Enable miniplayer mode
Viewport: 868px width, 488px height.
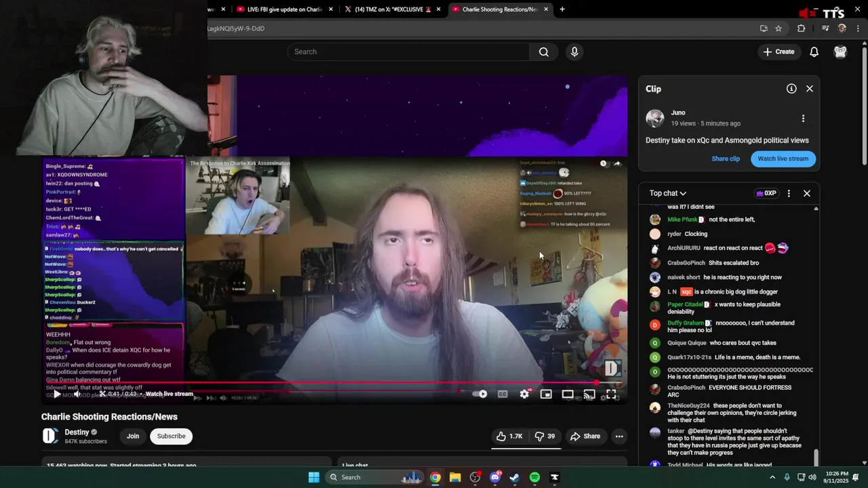(x=546, y=394)
